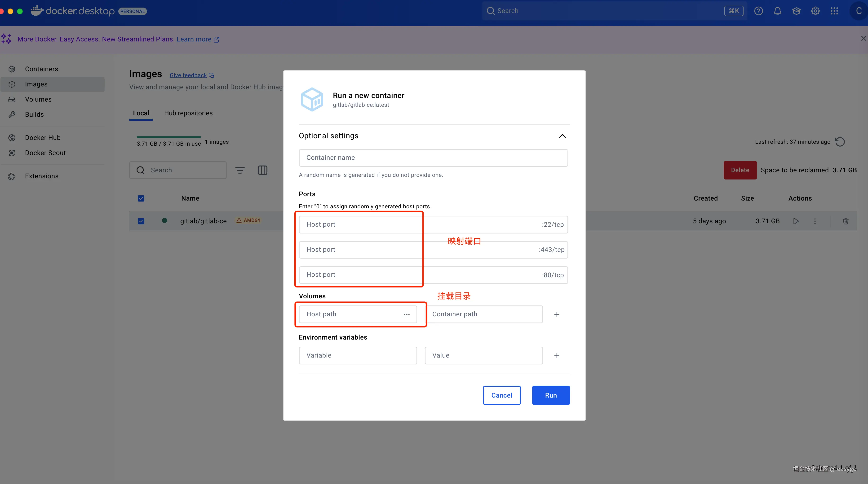Click the blue Run button
This screenshot has width=868, height=484.
point(551,395)
